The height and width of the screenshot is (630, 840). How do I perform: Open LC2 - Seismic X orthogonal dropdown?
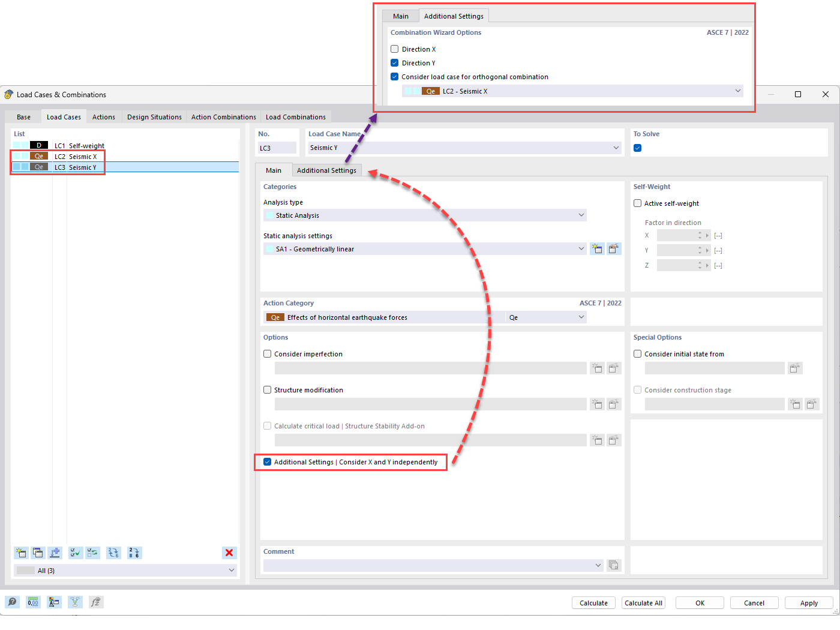coord(573,91)
